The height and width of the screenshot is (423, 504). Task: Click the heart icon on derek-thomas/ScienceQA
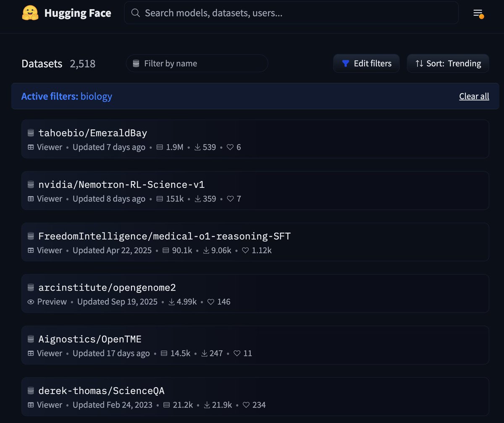[x=246, y=405]
